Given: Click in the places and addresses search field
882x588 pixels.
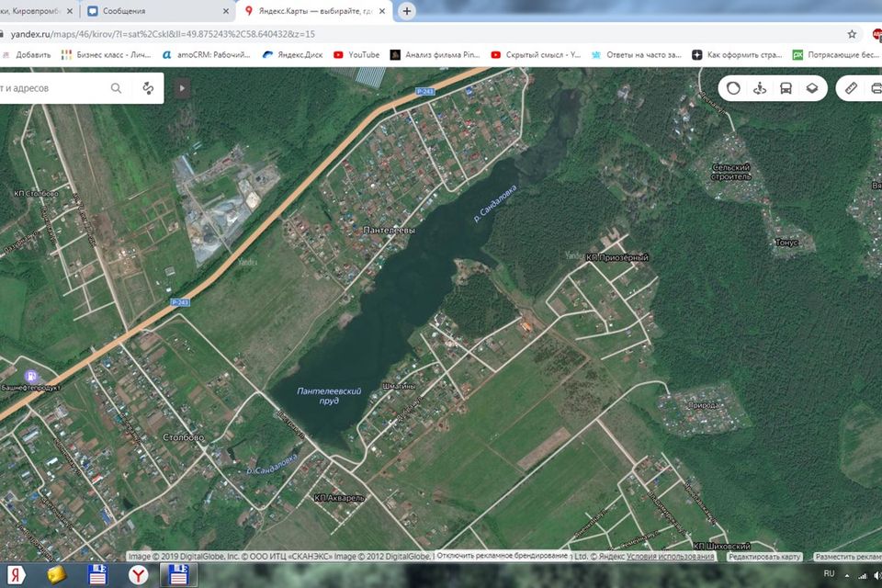Looking at the screenshot, I should [x=51, y=88].
